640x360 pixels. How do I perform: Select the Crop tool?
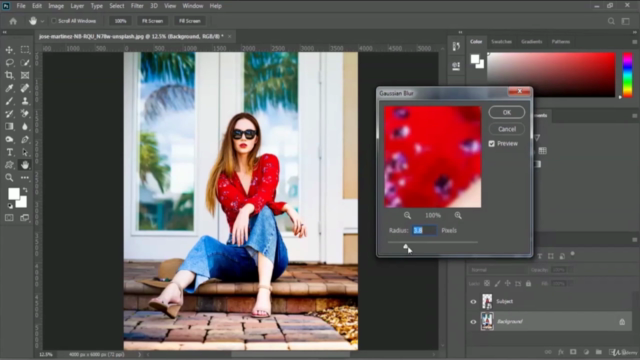[x=9, y=75]
